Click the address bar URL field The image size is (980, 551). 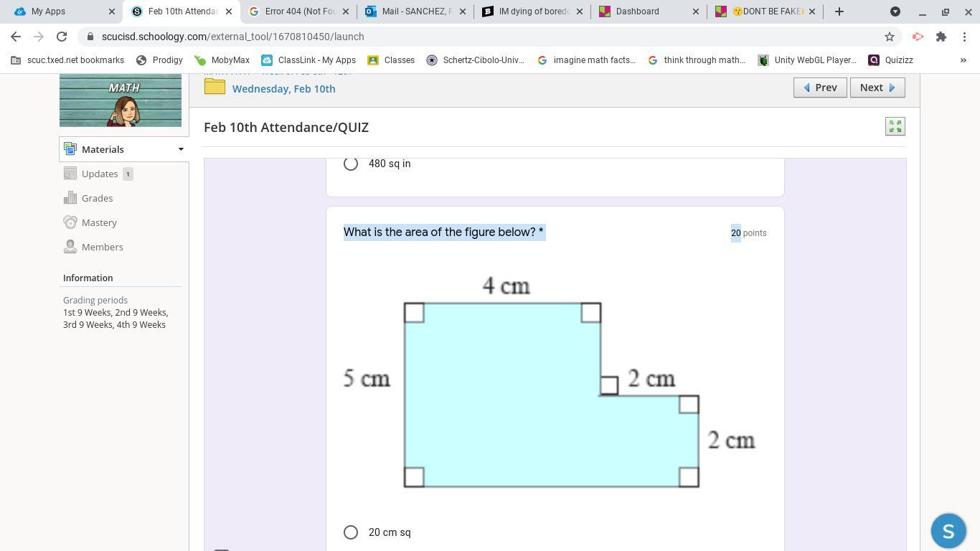(x=488, y=37)
